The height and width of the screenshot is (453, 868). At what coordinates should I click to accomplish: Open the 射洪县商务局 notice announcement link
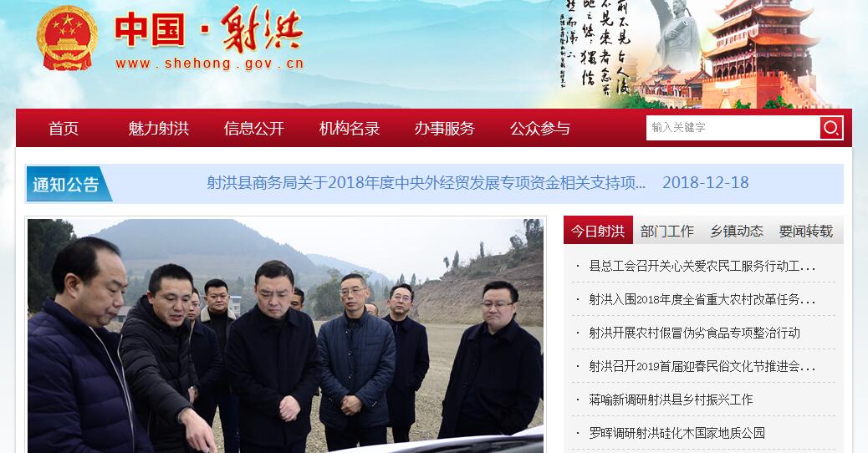(x=426, y=182)
